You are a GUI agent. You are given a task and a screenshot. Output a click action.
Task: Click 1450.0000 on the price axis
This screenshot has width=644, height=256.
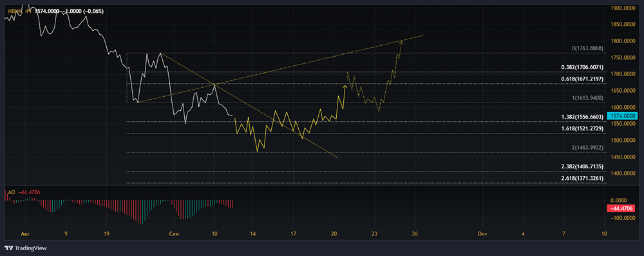(623, 157)
